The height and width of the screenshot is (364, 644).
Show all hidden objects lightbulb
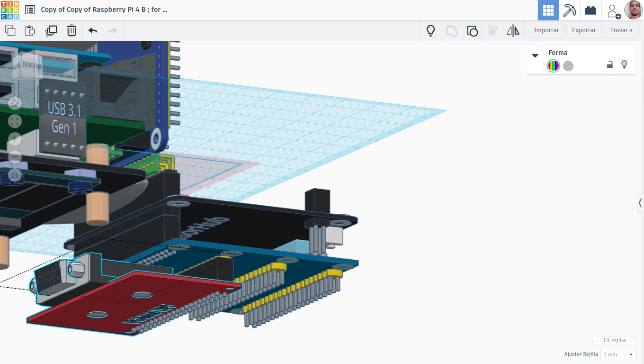(x=430, y=31)
